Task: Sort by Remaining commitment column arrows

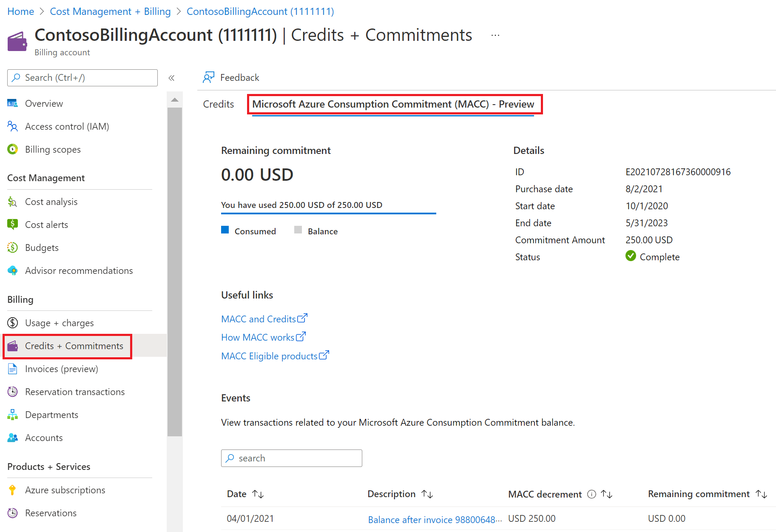Action: [761, 494]
